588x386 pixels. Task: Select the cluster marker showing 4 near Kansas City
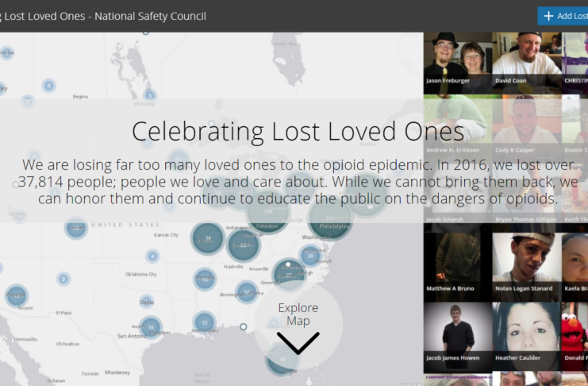(x=152, y=256)
